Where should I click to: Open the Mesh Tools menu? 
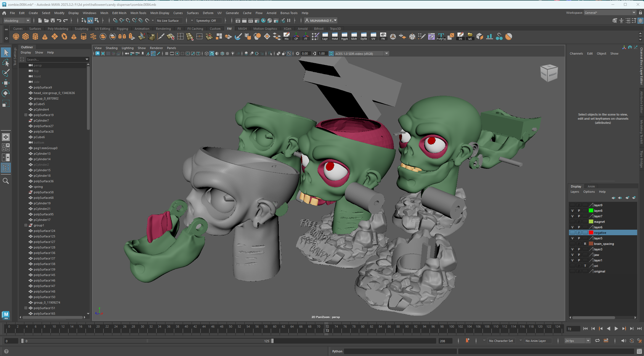[x=138, y=13]
